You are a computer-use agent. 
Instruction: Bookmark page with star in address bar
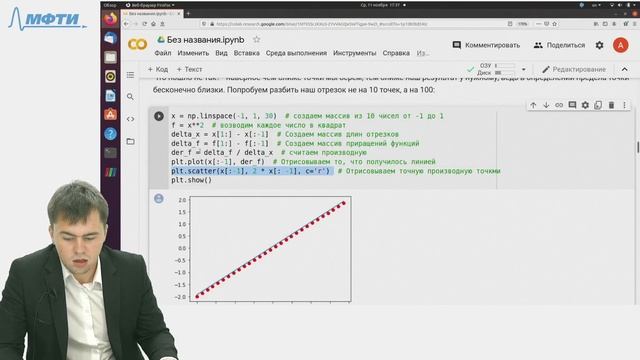click(554, 24)
